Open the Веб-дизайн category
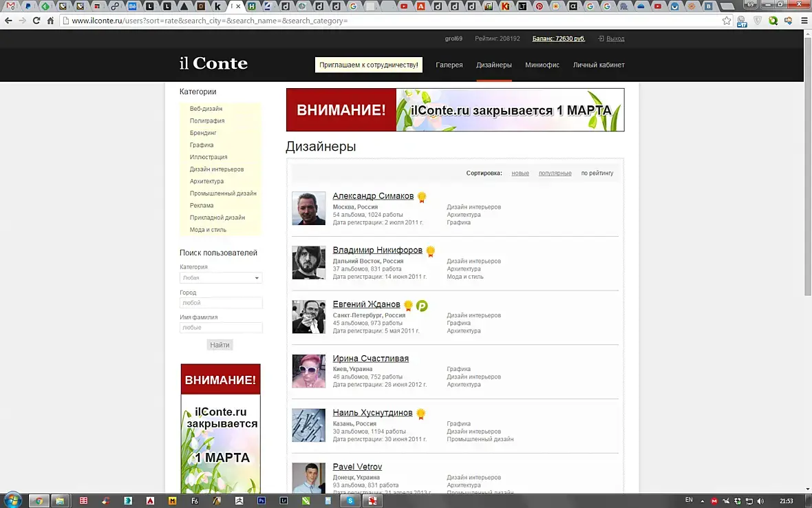 click(x=206, y=109)
